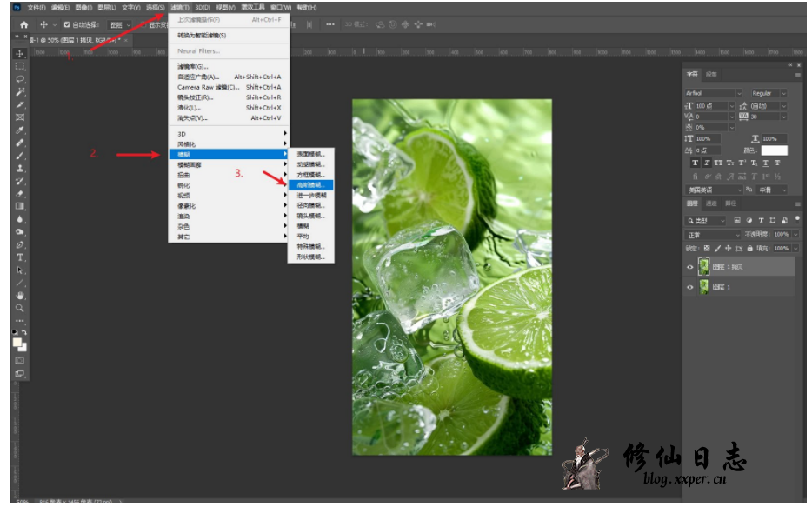Select the Eraser tool
This screenshot has height=507, width=812.
[x=20, y=194]
